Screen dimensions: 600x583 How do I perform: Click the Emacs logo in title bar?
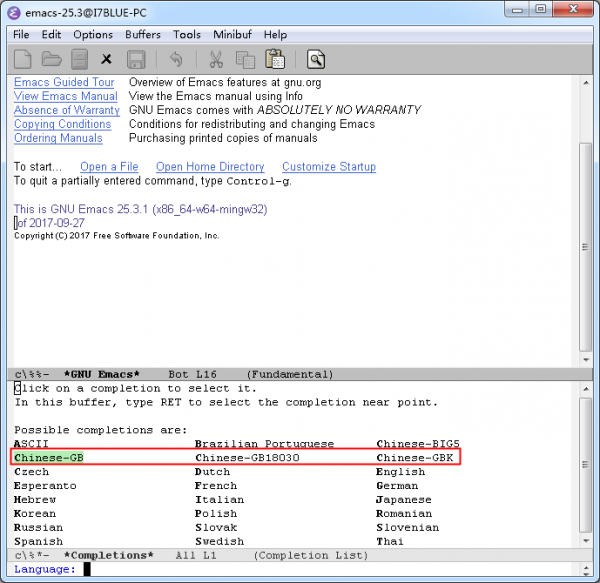14,13
